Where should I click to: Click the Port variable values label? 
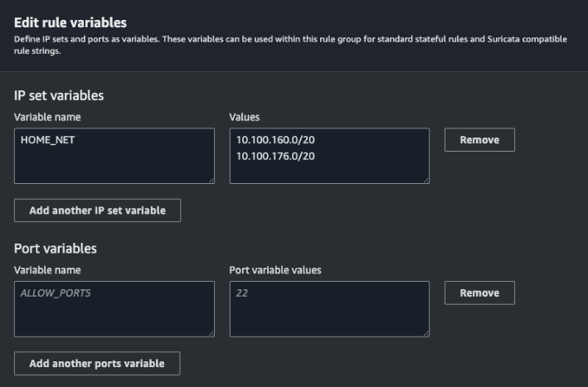tap(275, 270)
